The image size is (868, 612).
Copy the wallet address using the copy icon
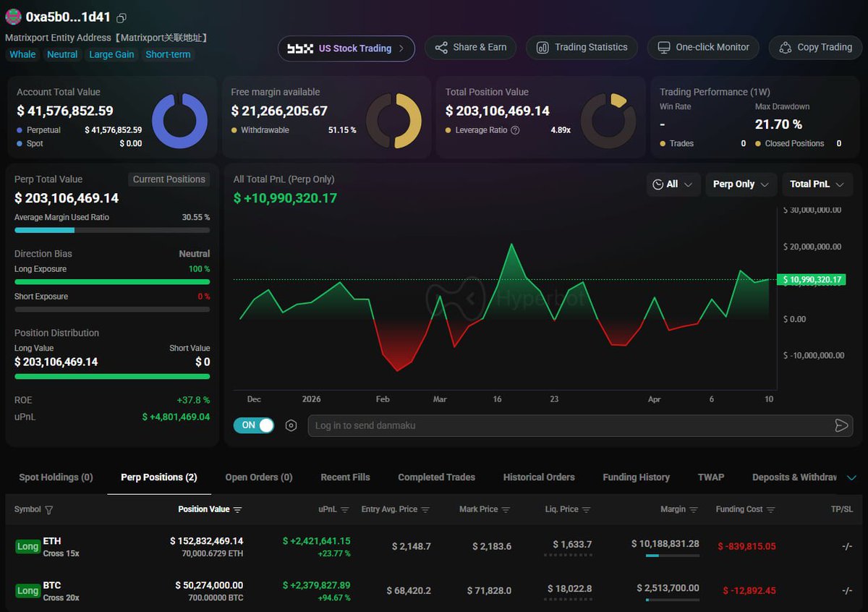click(122, 18)
